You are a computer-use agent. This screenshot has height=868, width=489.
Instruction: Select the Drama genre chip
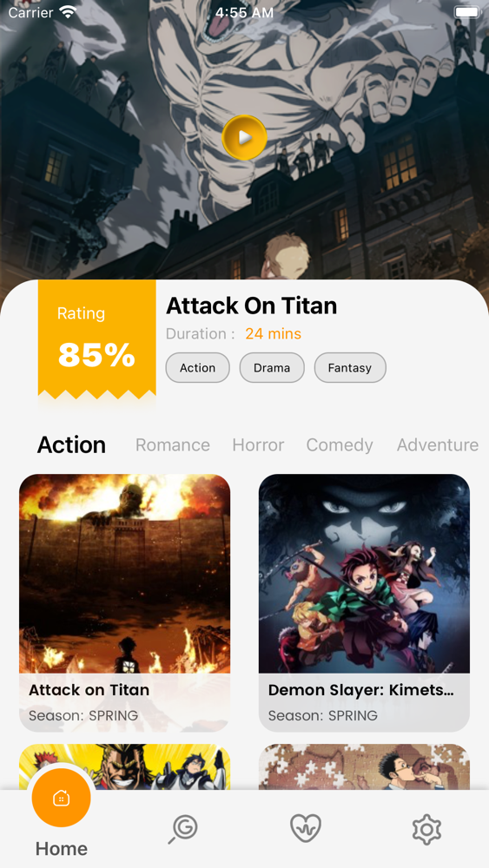coord(272,367)
